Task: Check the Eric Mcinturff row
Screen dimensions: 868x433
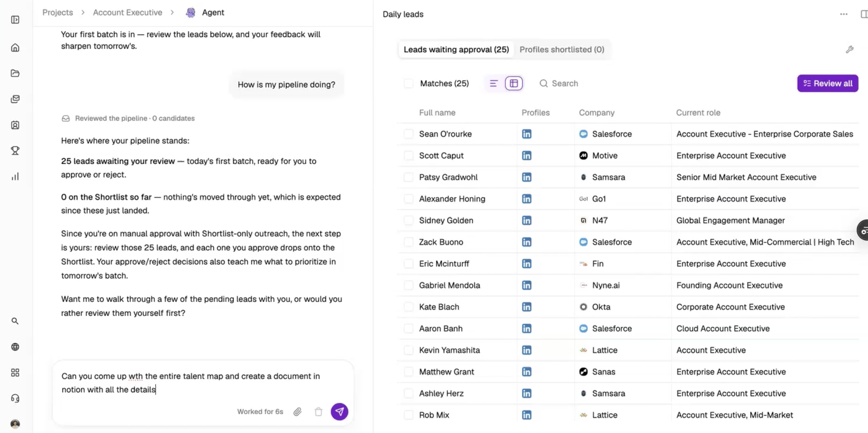Action: [408, 264]
